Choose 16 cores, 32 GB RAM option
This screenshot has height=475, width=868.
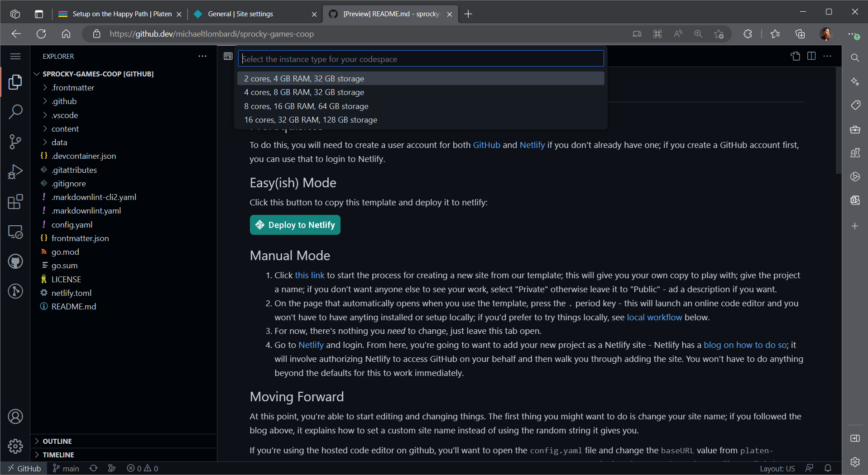311,120
